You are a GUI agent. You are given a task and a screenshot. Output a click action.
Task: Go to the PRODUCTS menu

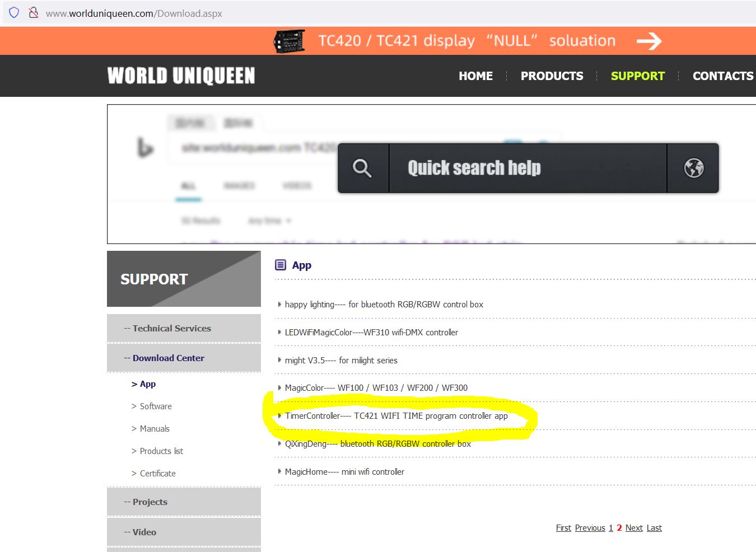552,76
